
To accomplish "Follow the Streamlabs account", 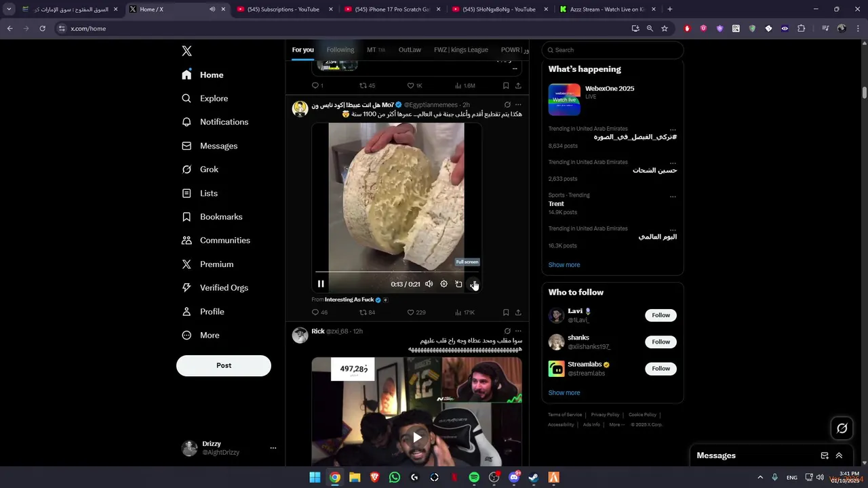I will tap(660, 369).
